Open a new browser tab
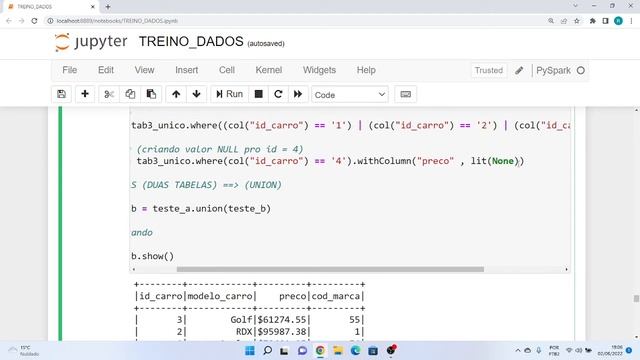 108,7
